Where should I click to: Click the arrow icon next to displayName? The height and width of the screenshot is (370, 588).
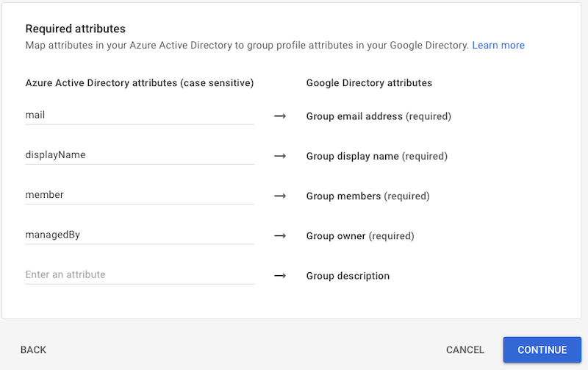[x=279, y=156]
